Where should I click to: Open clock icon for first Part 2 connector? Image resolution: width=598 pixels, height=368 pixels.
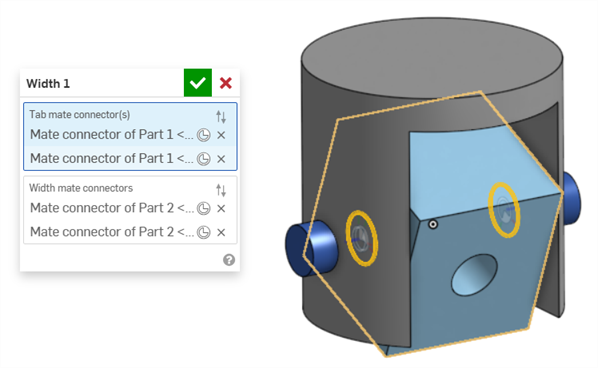(x=204, y=209)
